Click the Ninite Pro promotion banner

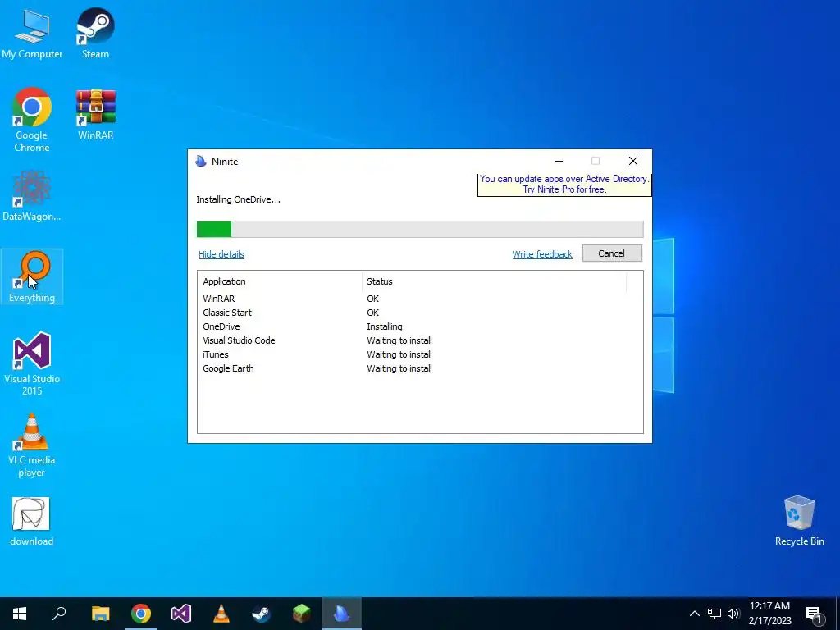564,185
